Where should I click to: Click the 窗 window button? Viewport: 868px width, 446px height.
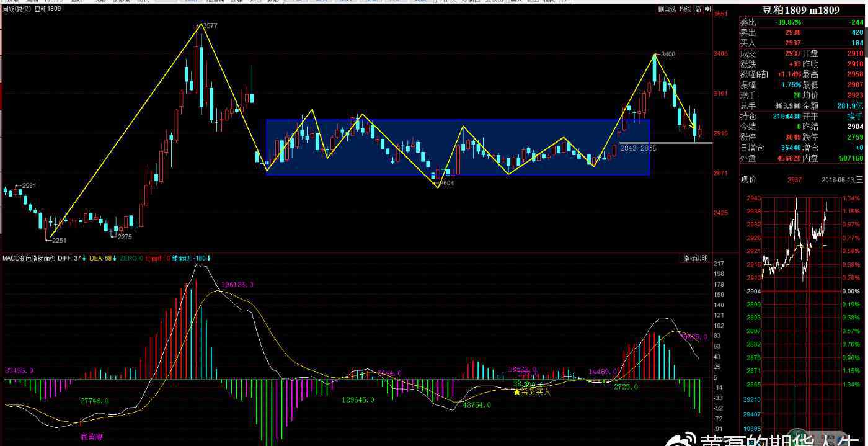[x=698, y=9]
